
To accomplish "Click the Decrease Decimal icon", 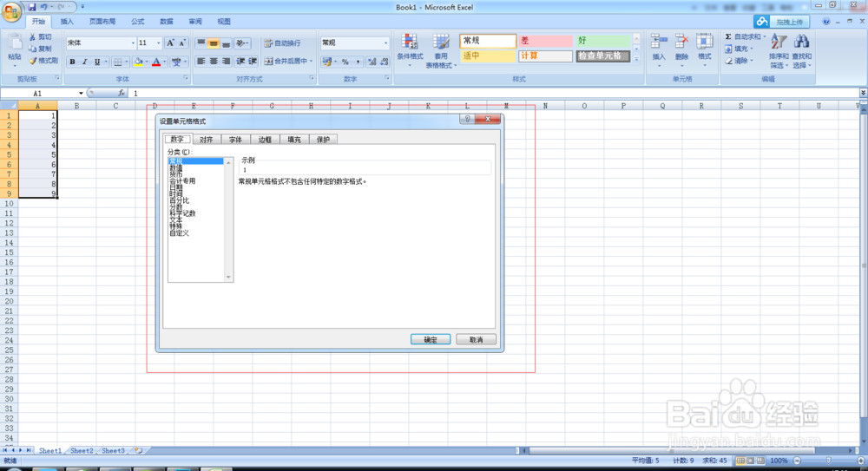I will tap(385, 62).
